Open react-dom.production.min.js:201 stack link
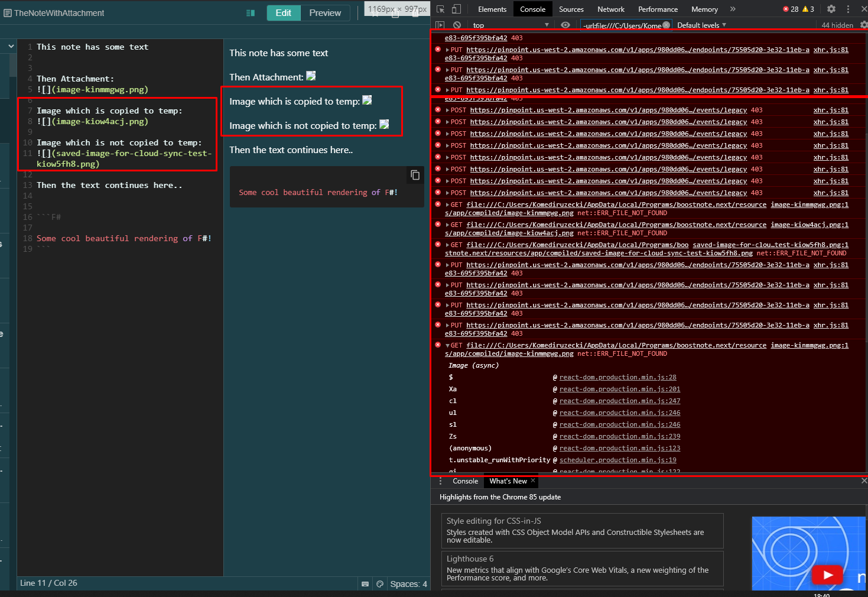The width and height of the screenshot is (868, 597). click(620, 389)
